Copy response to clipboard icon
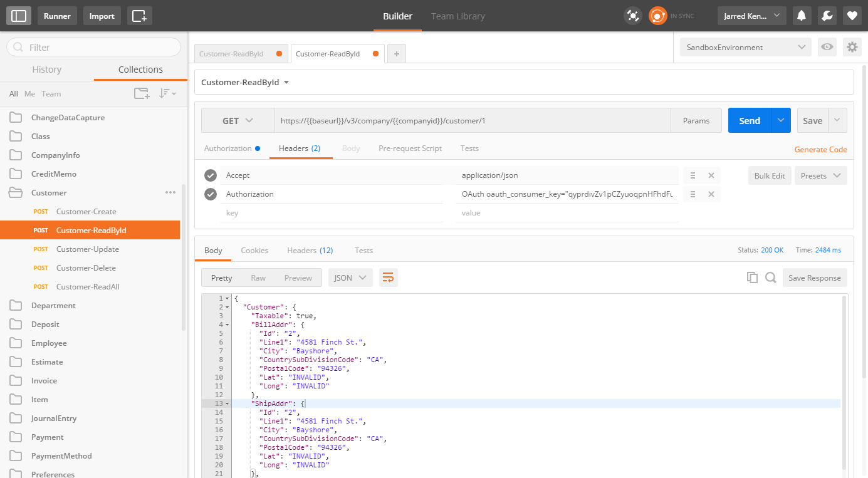868x478 pixels. 752,278
